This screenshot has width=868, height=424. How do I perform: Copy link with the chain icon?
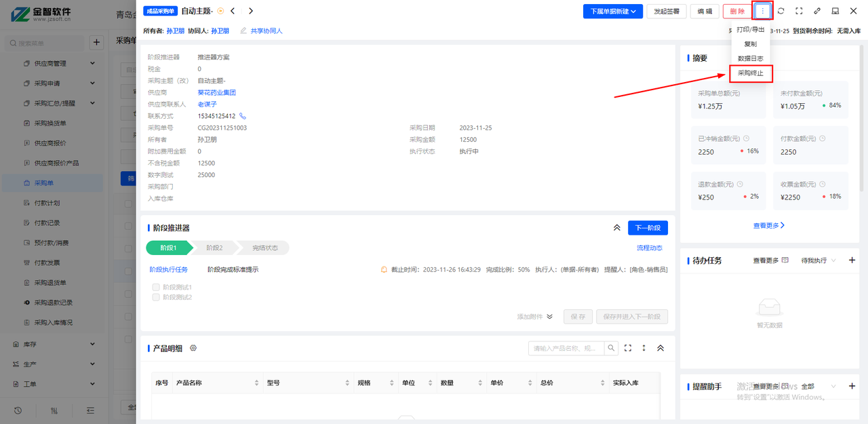click(818, 11)
